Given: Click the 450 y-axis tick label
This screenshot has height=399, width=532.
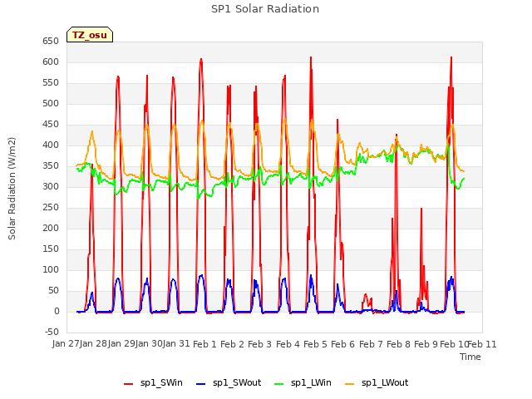Looking at the screenshot, I should pyautogui.click(x=51, y=125).
